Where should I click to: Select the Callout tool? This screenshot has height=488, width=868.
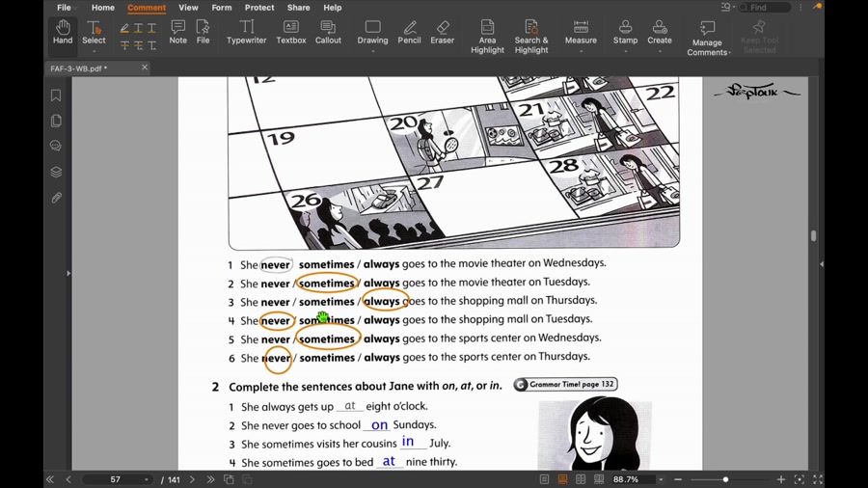click(328, 33)
